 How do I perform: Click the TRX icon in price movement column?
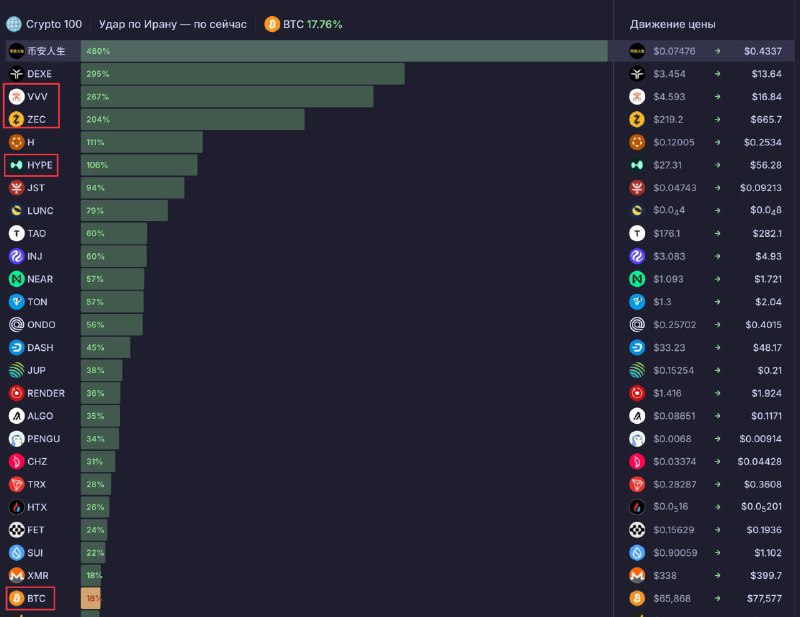(637, 484)
